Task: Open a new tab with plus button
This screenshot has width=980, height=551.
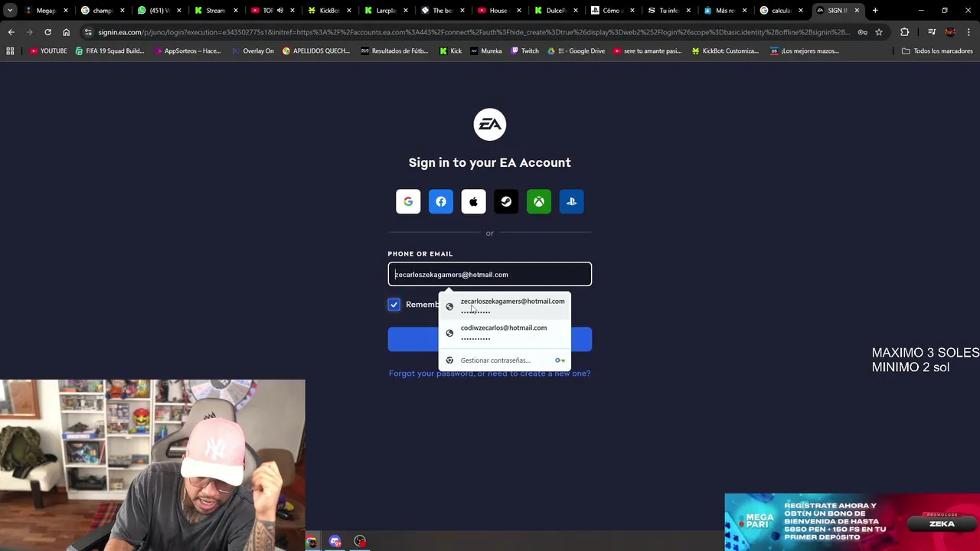Action: pyautogui.click(x=875, y=10)
